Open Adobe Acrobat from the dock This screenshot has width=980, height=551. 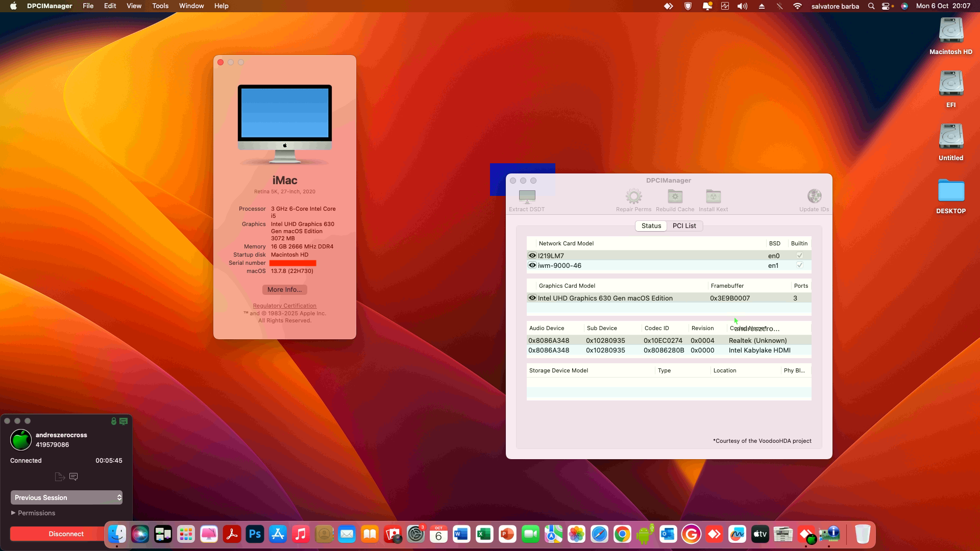(x=232, y=534)
